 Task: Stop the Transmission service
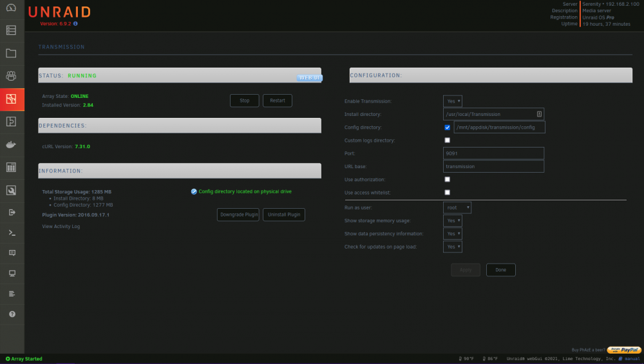(244, 101)
